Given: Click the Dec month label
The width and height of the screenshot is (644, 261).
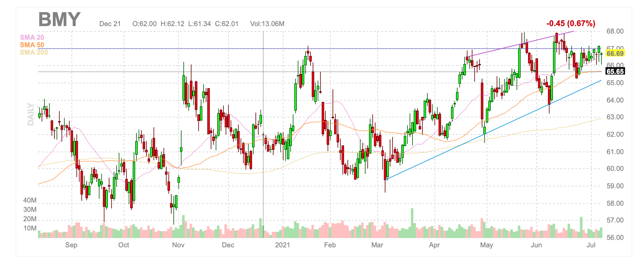Looking at the screenshot, I should [x=228, y=245].
